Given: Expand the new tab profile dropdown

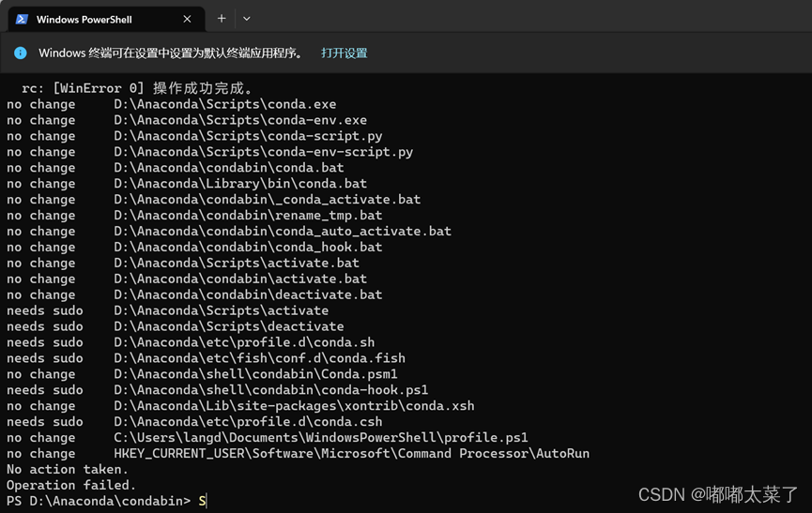Looking at the screenshot, I should click(x=247, y=19).
